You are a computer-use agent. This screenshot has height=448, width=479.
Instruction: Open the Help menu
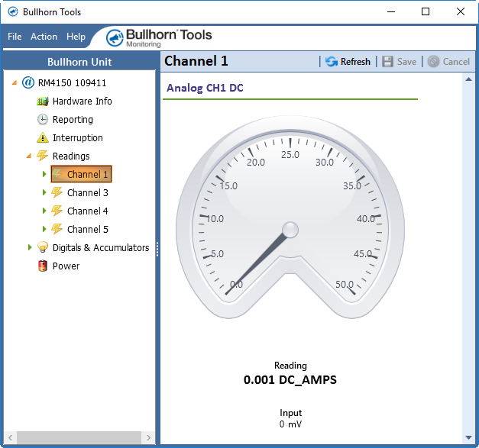76,37
